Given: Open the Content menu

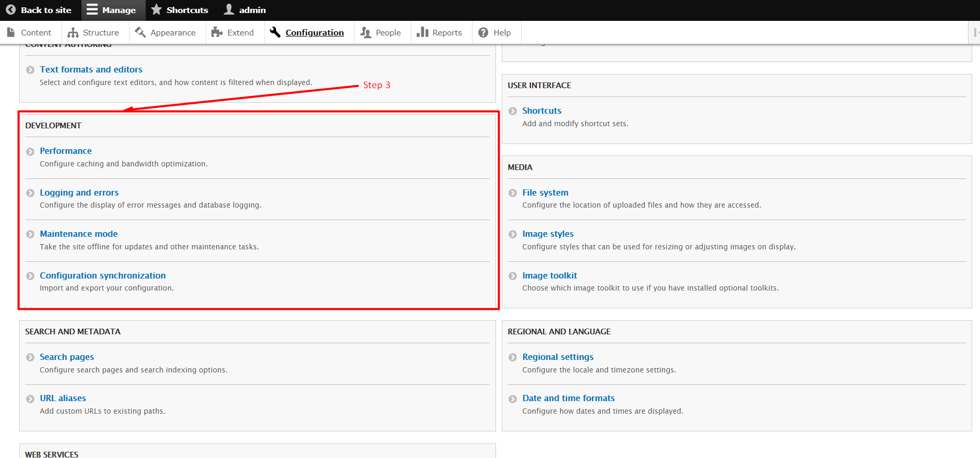Looking at the screenshot, I should coord(36,32).
